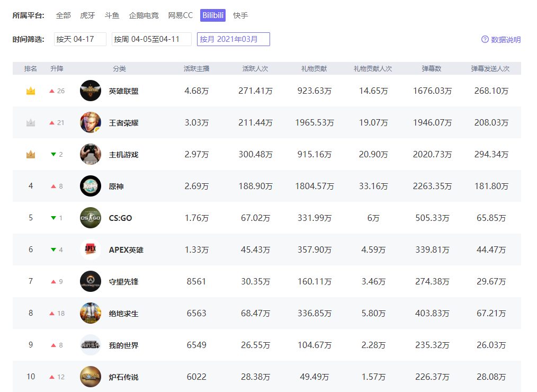
Task: Select the 快手 platform filter
Action: tap(240, 15)
